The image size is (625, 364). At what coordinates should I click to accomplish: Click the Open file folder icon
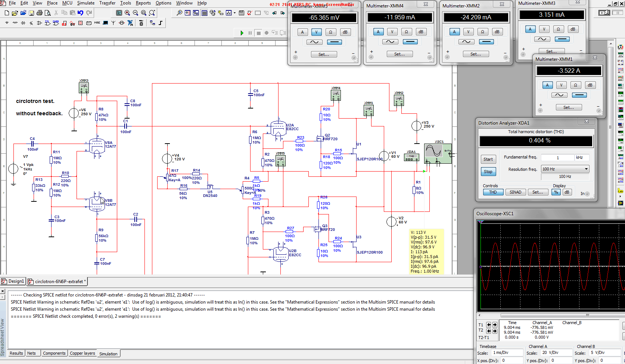(x=15, y=13)
